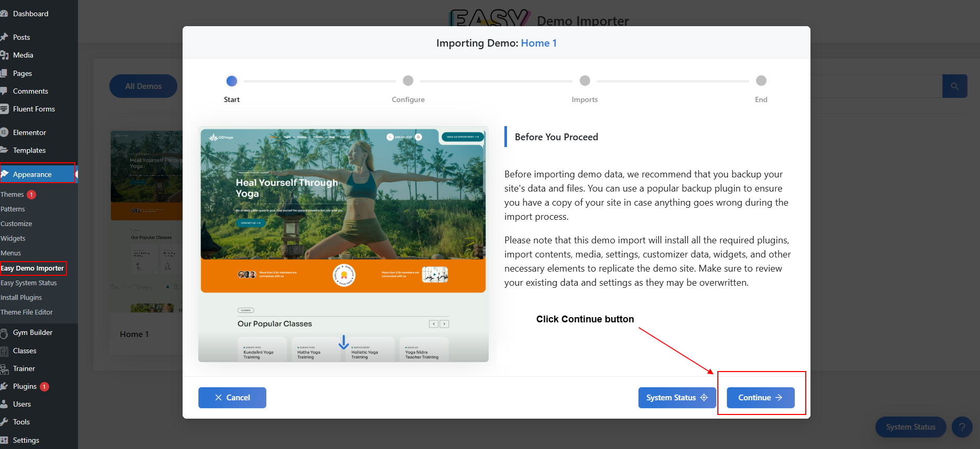Open the Gym Builder menu
Viewport: 980px width, 449px height.
click(32, 332)
